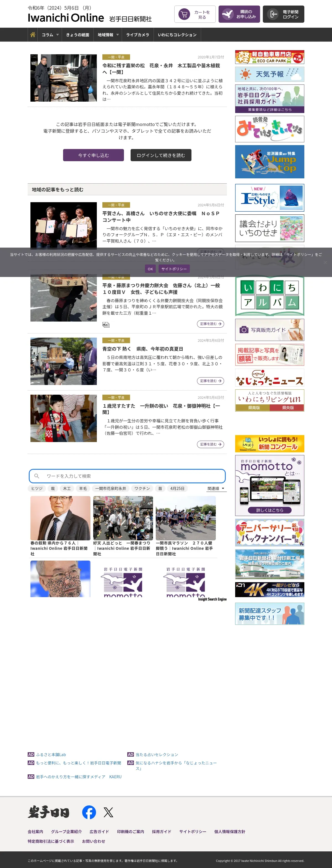
Task: Click 記事を読む for 一升餅の祝い article
Action: point(211,444)
